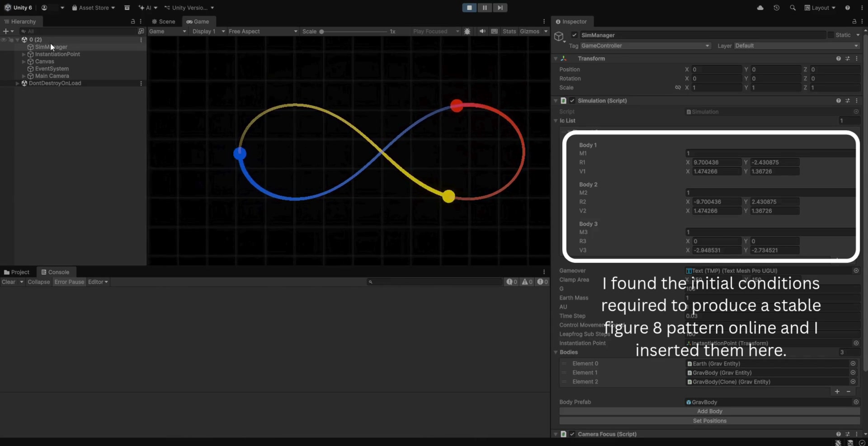Open the version history icon
868x446 pixels.
777,8
